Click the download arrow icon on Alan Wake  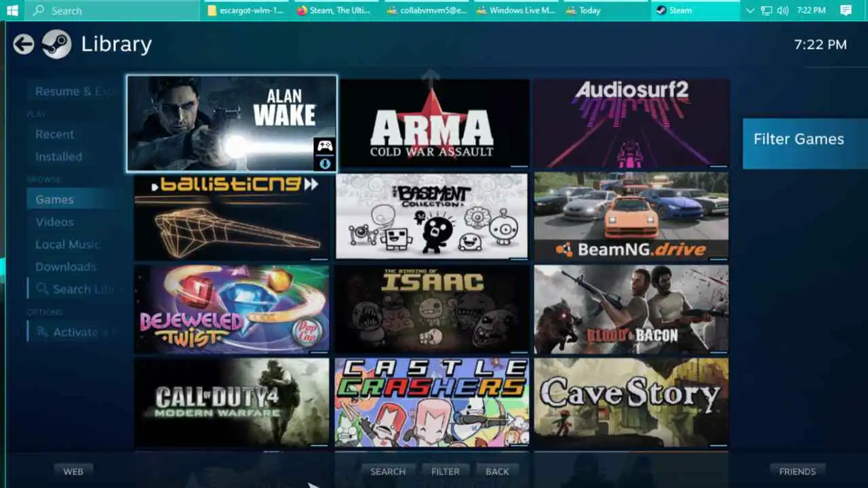pyautogui.click(x=325, y=163)
